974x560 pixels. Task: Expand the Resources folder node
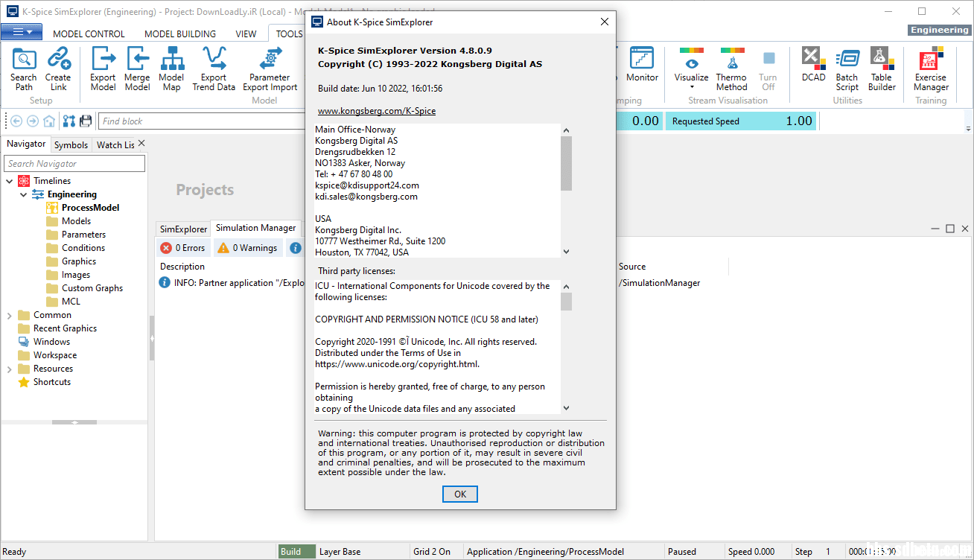pos(10,369)
